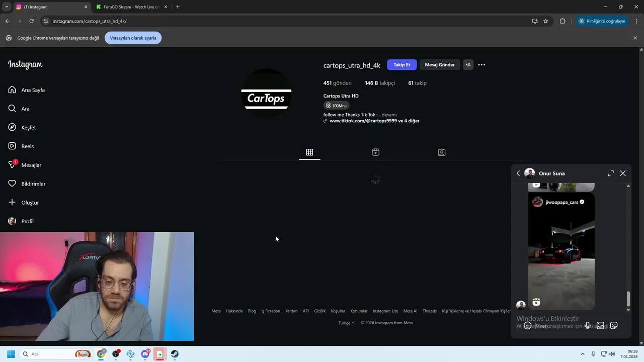Open the Reels sidebar icon
Viewport: 644px width, 362px height.
pyautogui.click(x=12, y=146)
